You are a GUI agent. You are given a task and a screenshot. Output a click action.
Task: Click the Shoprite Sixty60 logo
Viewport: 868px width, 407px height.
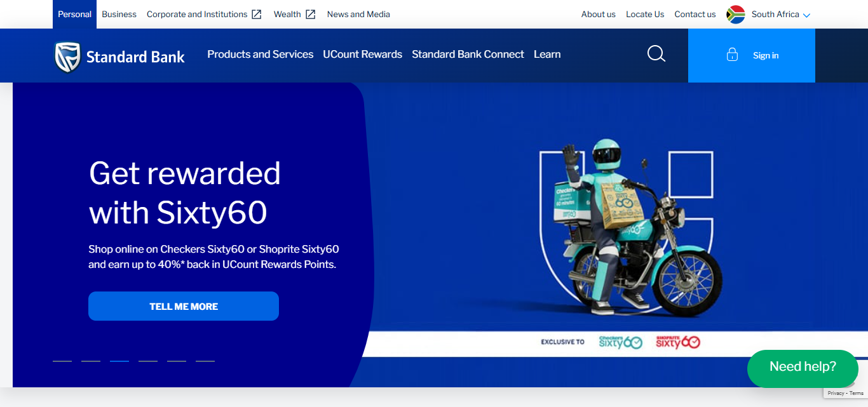(x=677, y=342)
